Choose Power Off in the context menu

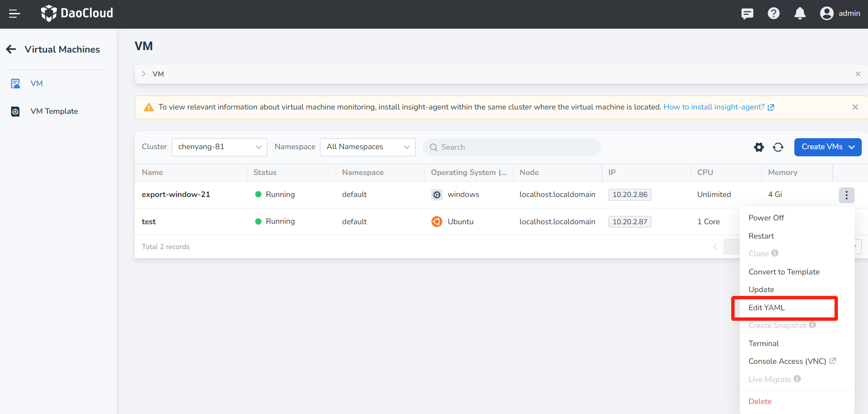click(x=766, y=218)
